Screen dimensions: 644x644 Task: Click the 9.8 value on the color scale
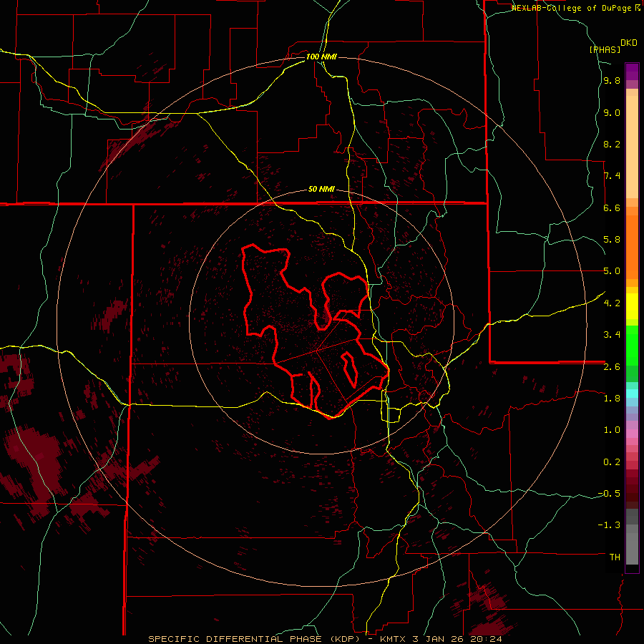(x=612, y=80)
